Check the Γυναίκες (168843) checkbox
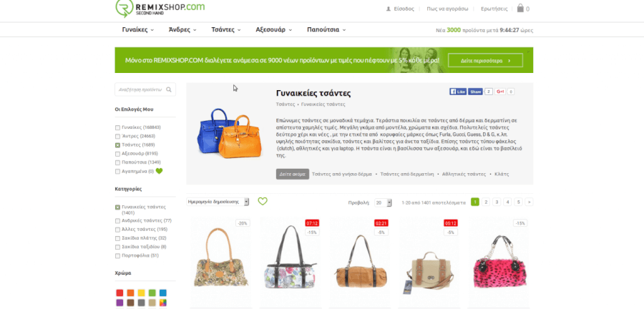 coord(118,127)
